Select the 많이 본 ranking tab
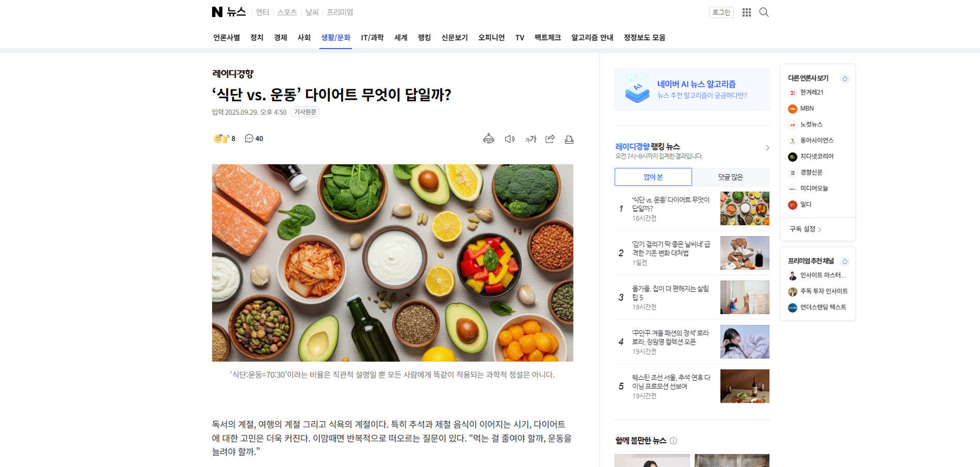The width and height of the screenshot is (980, 467). click(x=653, y=177)
